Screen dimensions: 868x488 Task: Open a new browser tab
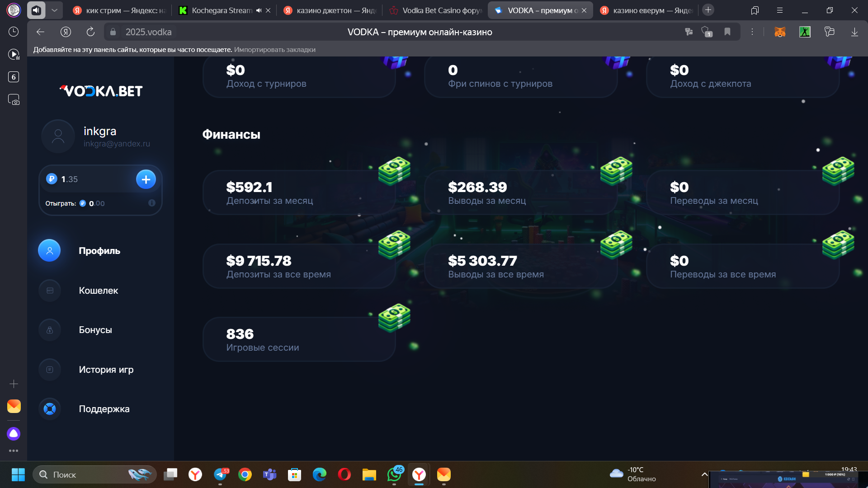point(708,10)
